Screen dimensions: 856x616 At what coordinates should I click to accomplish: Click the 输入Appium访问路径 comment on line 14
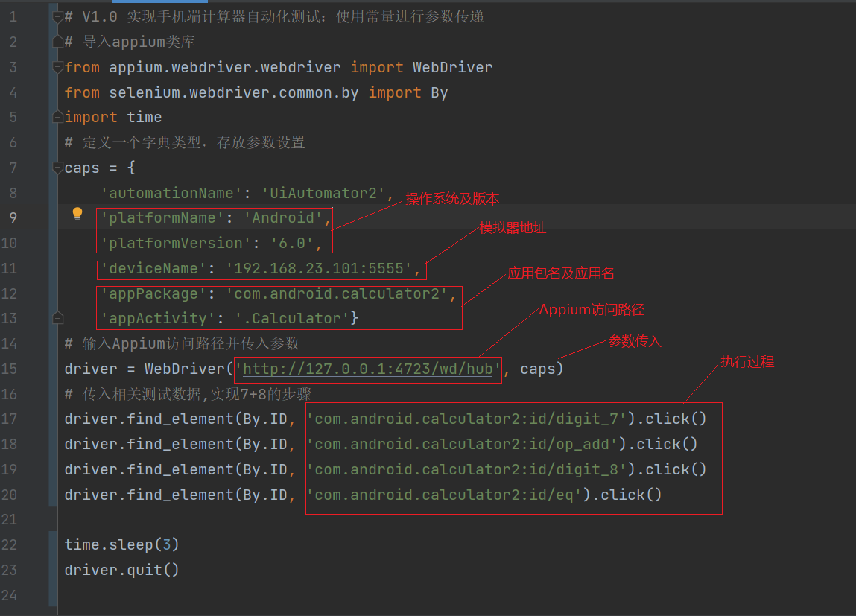click(x=182, y=343)
